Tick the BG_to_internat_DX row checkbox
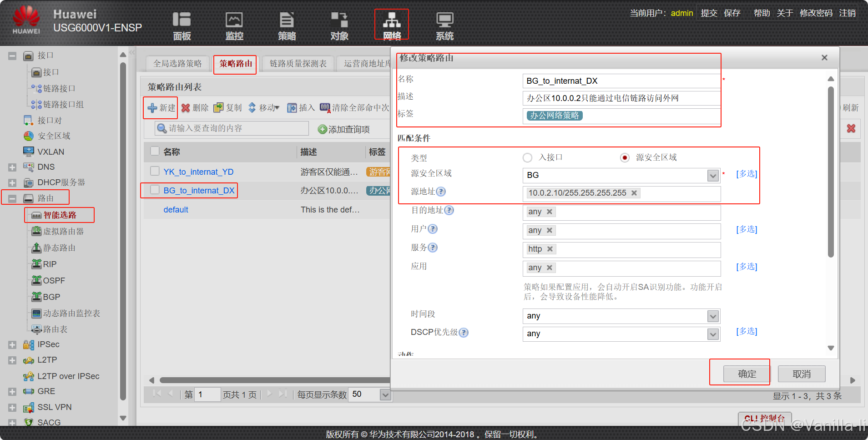Image resolution: width=868 pixels, height=440 pixels. (x=155, y=190)
